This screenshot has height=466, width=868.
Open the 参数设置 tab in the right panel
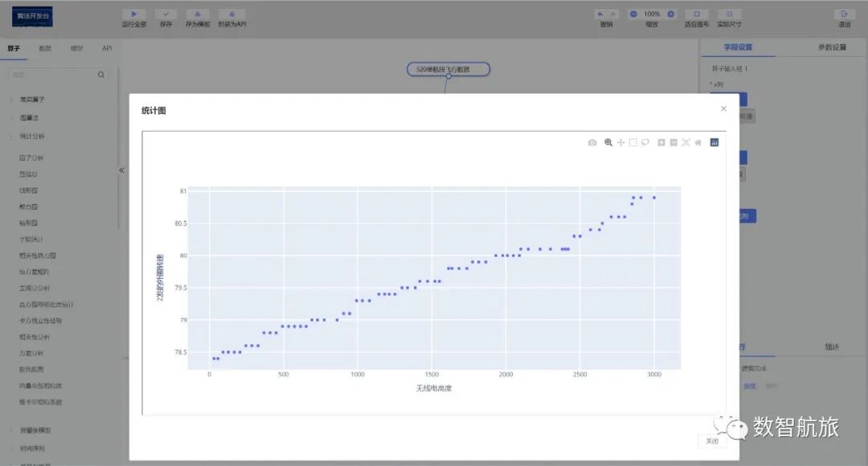pyautogui.click(x=832, y=47)
